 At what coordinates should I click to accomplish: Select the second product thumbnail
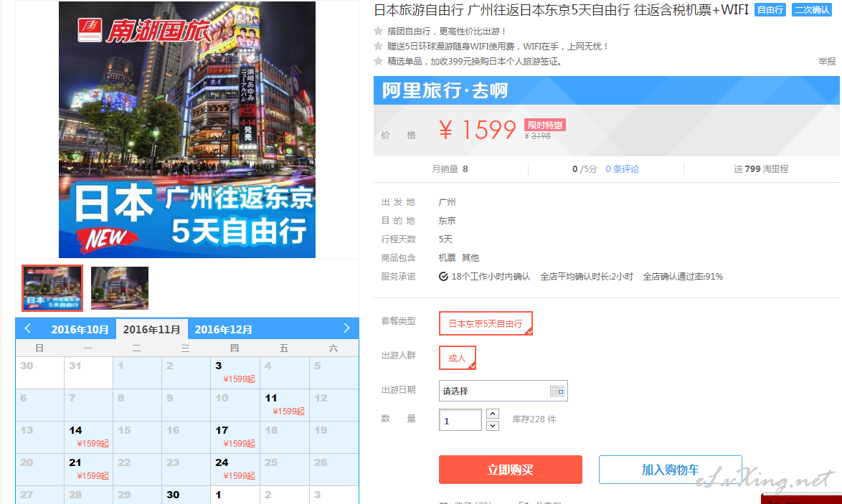[120, 288]
